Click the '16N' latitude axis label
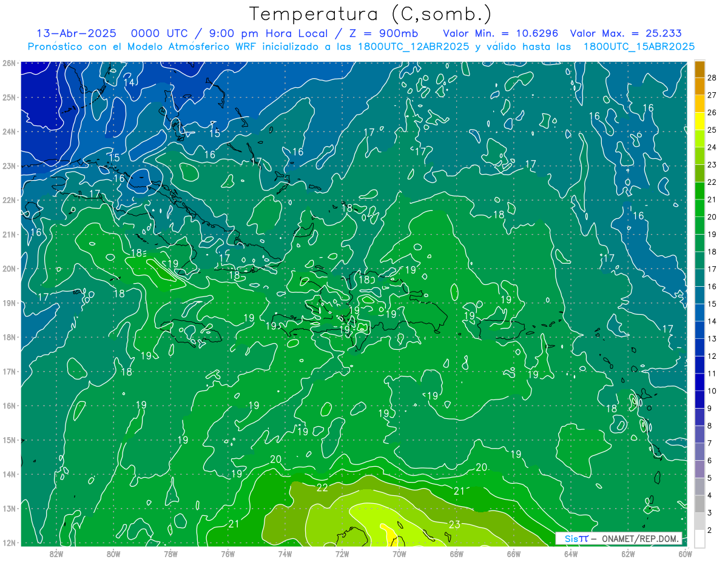Image resolution: width=728 pixels, height=562 pixels. 9,406
